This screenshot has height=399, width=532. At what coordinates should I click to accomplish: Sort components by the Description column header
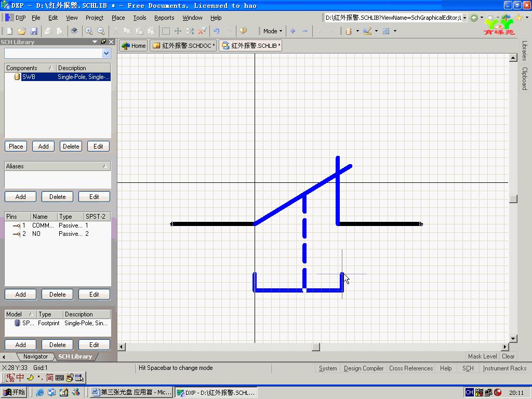click(84, 68)
